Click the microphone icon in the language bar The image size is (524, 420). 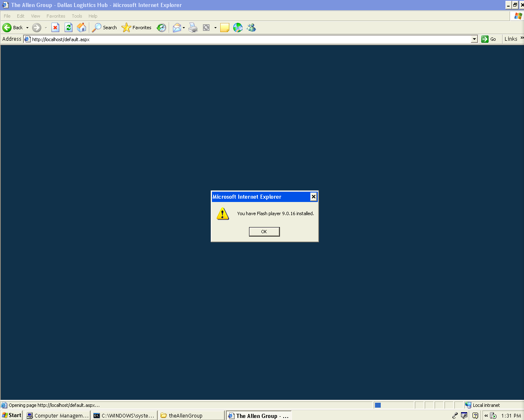pyautogui.click(x=455, y=415)
